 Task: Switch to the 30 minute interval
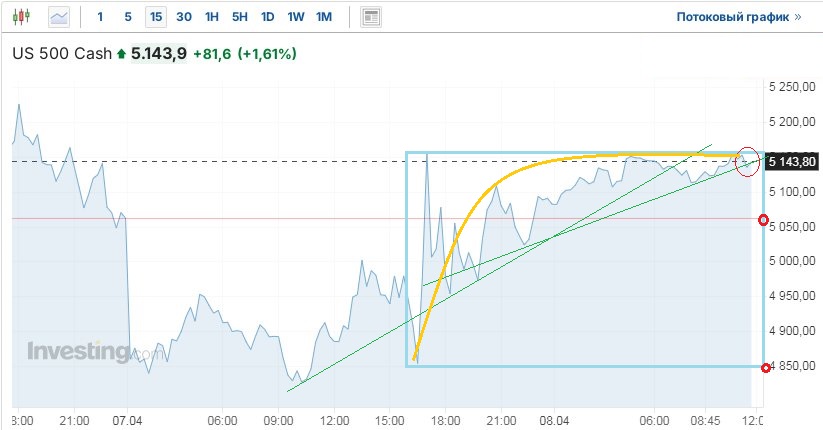click(184, 17)
